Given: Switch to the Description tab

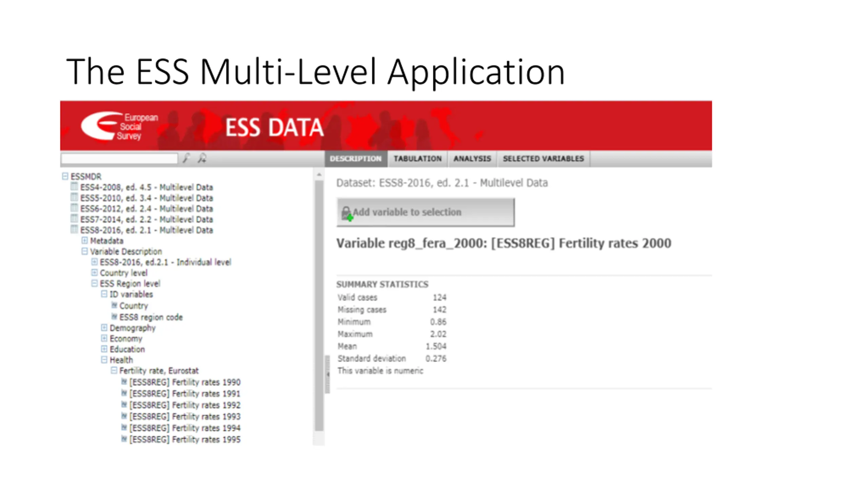Looking at the screenshot, I should point(356,159).
